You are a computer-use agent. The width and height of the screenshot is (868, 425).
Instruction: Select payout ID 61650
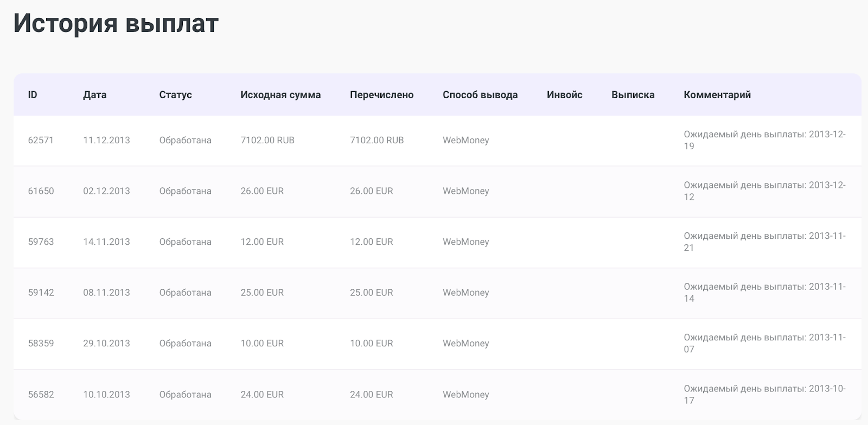41,191
